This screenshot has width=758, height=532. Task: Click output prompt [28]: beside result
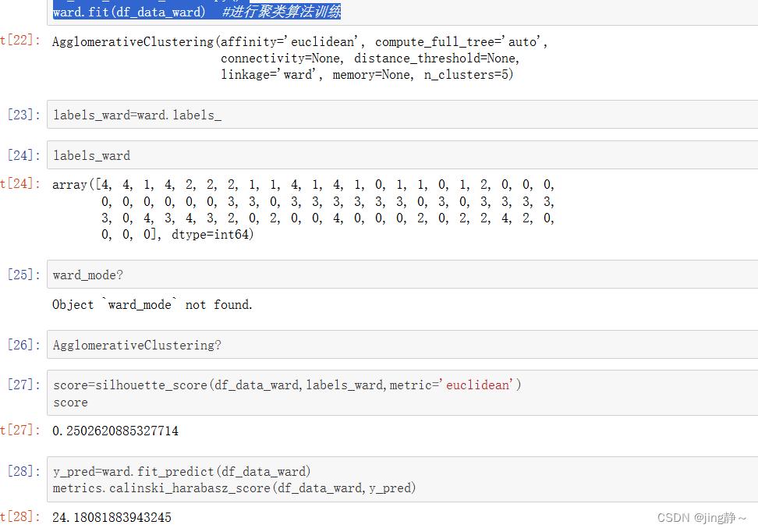coord(20,516)
